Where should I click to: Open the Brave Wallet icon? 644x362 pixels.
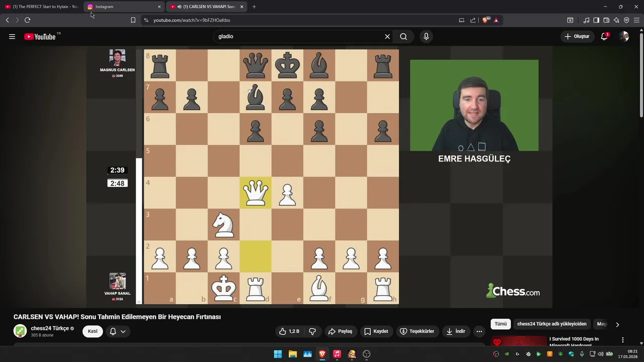pyautogui.click(x=606, y=20)
